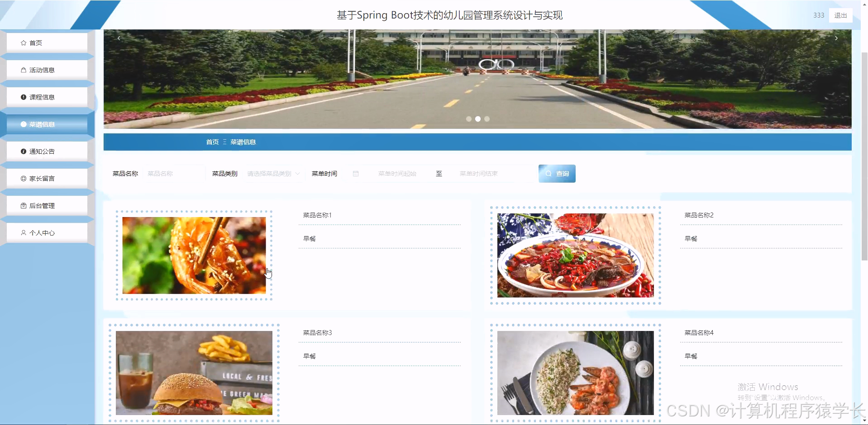Screen dimensions: 868x425
Task: Select the second carousel indicator dot
Action: [x=478, y=119]
